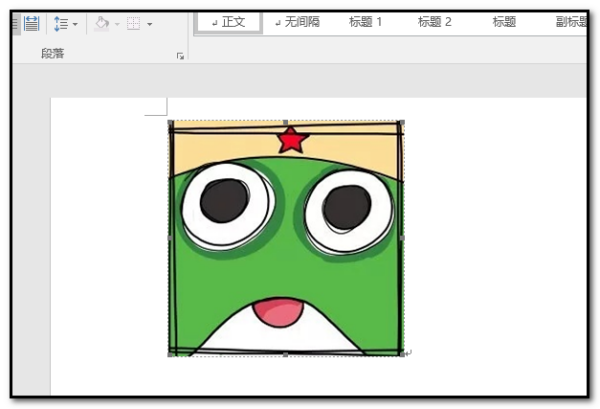Screen dimensions: 600x409
Task: Select the 正文 style
Action: (x=228, y=22)
